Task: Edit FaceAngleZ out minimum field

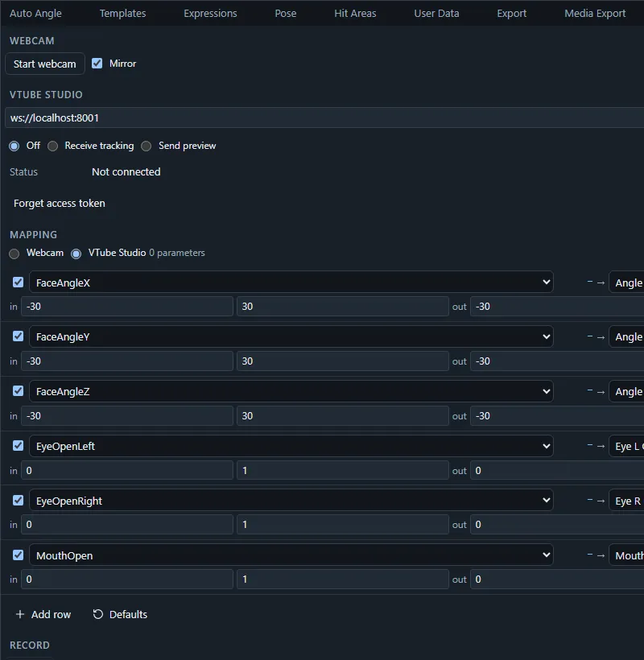Action: [x=557, y=416]
